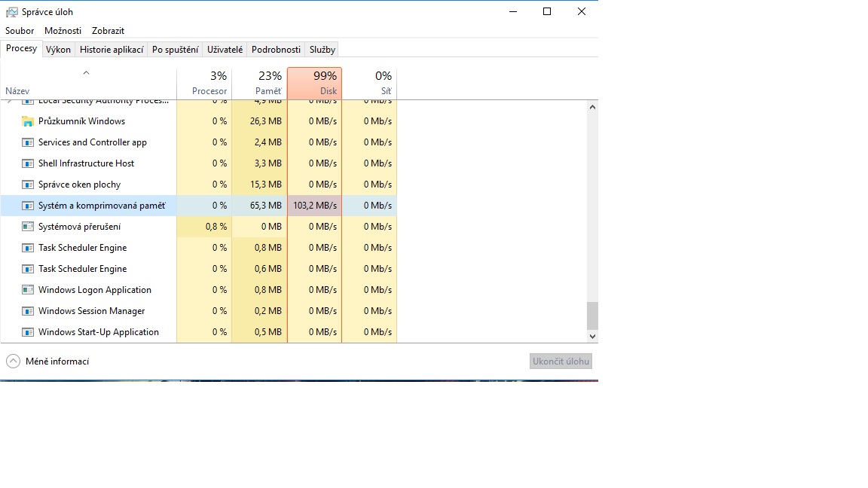Viewport: 868px width, 488px height.
Task: Click the 15,3 MB memory value
Action: [266, 185]
